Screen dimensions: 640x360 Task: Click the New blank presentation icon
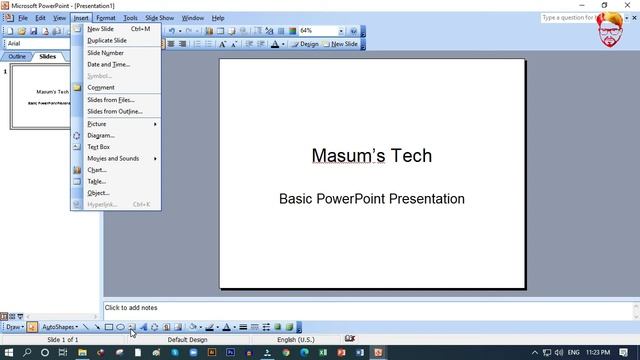[10, 31]
